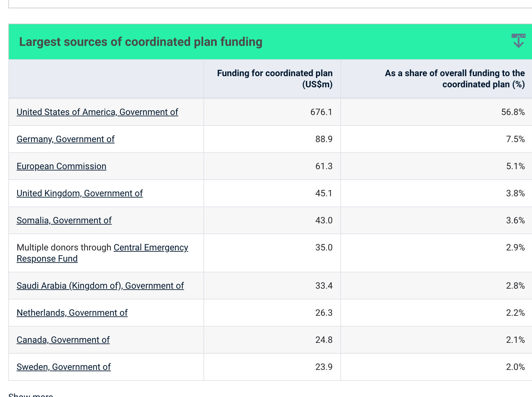Screen dimensions: 532x397
Task: Open Central Emergency Response Fund link
Action: pyautogui.click(x=151, y=248)
